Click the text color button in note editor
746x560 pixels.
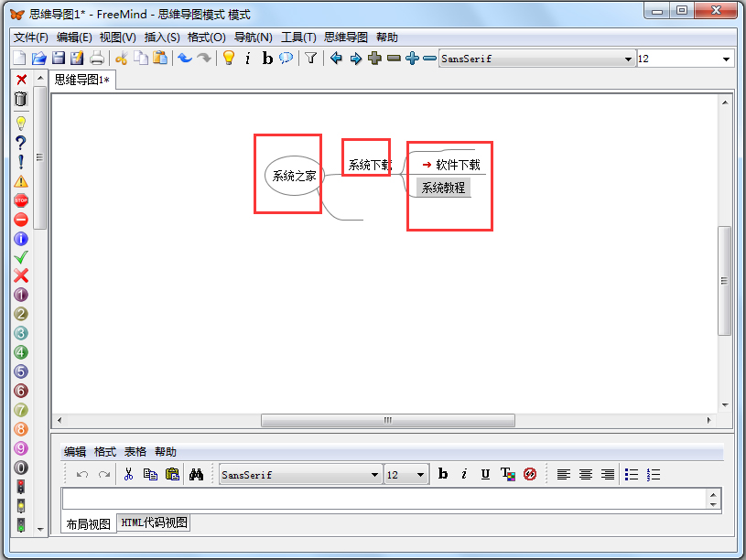click(508, 474)
